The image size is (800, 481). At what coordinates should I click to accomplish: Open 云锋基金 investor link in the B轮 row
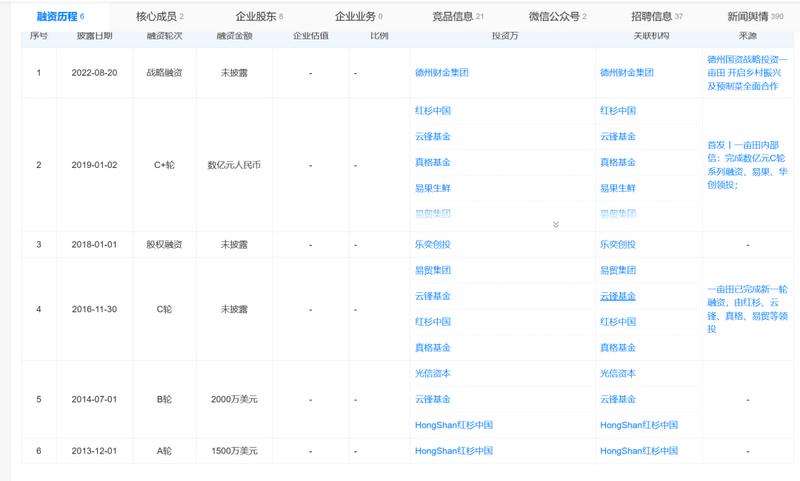click(433, 399)
